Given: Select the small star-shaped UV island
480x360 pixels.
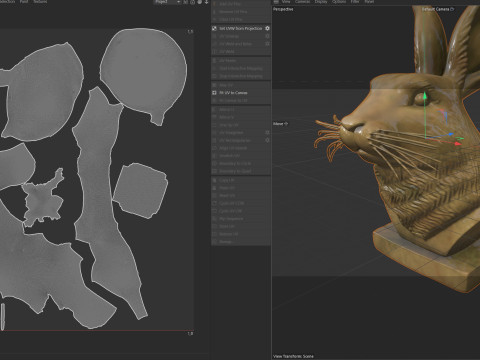Looking at the screenshot, I should coord(43,199).
